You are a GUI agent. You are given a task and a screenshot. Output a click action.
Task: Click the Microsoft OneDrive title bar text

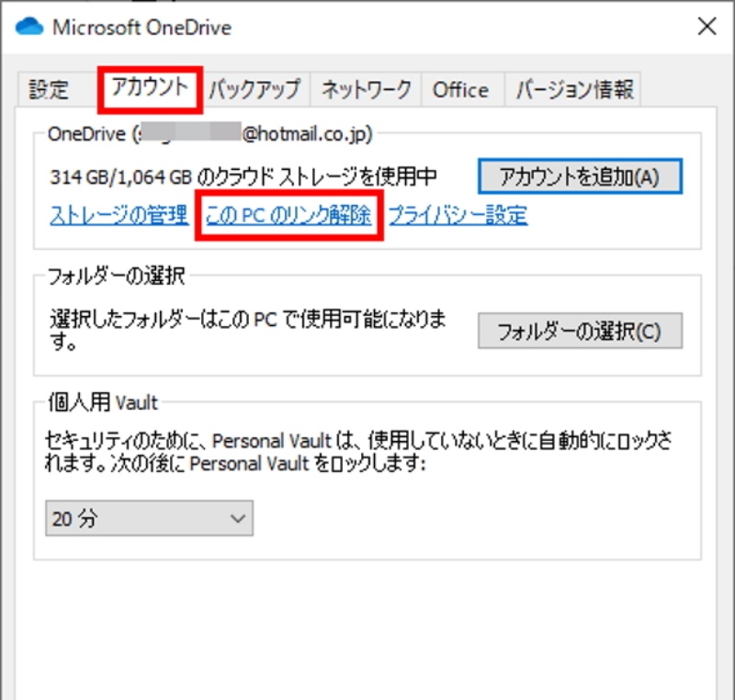[x=141, y=27]
